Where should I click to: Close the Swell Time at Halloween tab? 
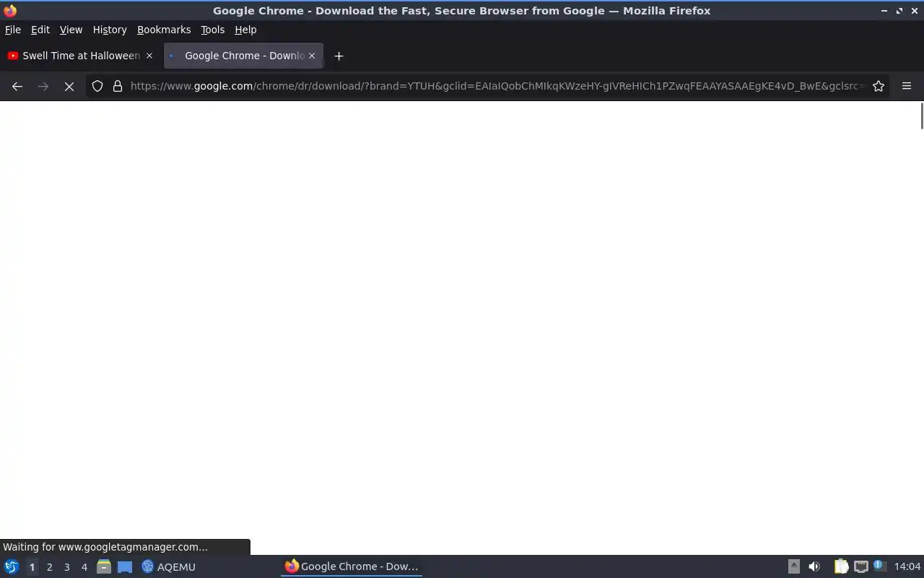[149, 56]
